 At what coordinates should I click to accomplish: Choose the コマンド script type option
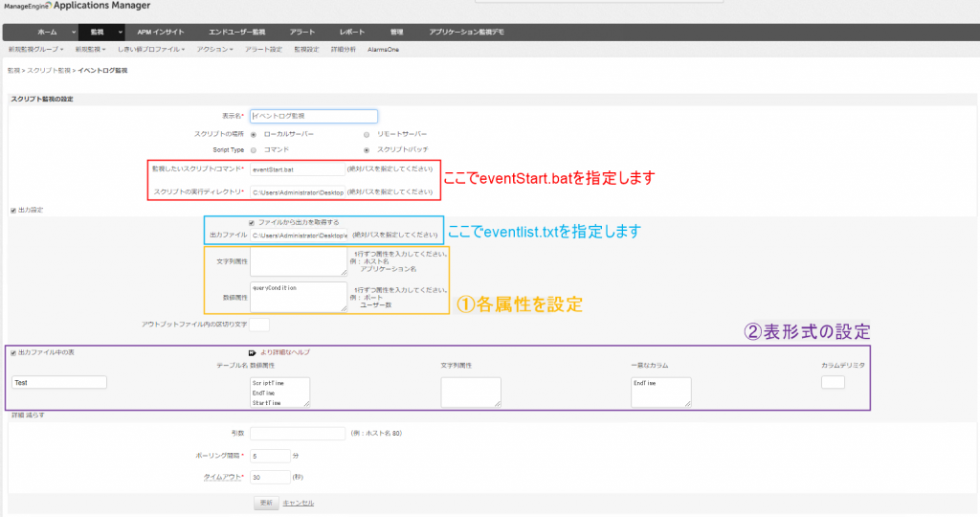[254, 149]
